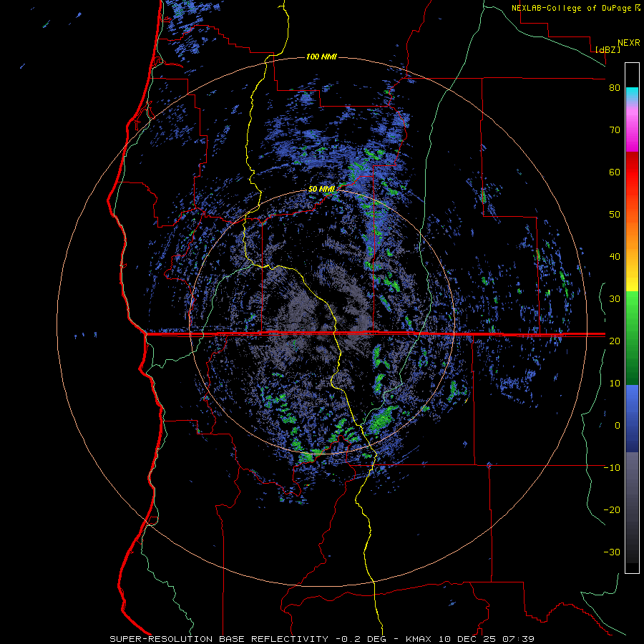Screen dimensions: 644x644
Task: Click the "KMAX" radar site identifier
Action: coord(418,639)
